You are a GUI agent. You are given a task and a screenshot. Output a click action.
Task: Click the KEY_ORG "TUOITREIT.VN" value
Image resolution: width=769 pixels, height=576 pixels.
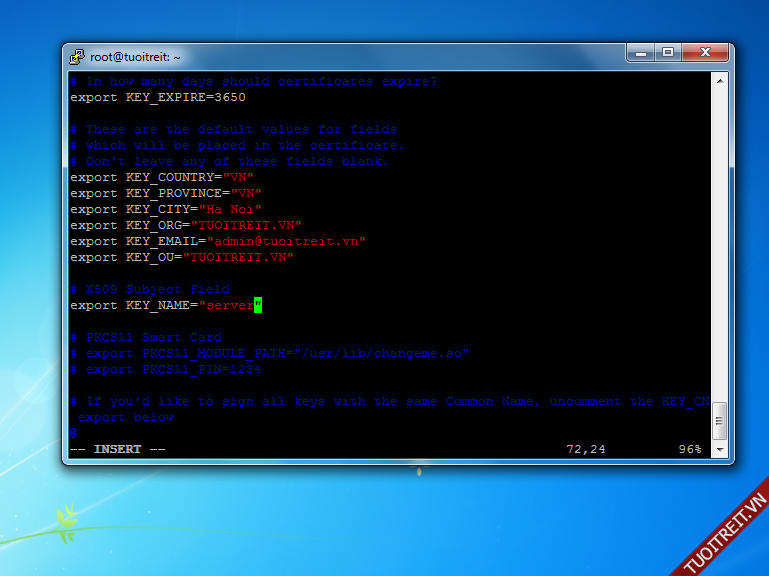246,225
